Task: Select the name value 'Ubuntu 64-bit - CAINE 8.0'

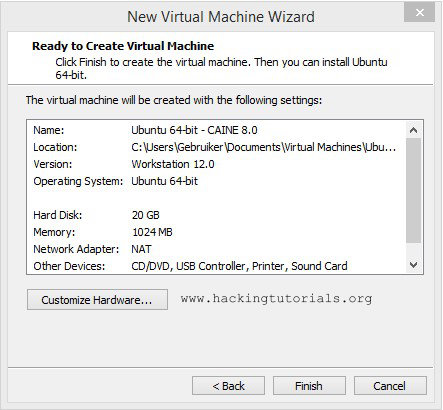Action: click(x=194, y=130)
